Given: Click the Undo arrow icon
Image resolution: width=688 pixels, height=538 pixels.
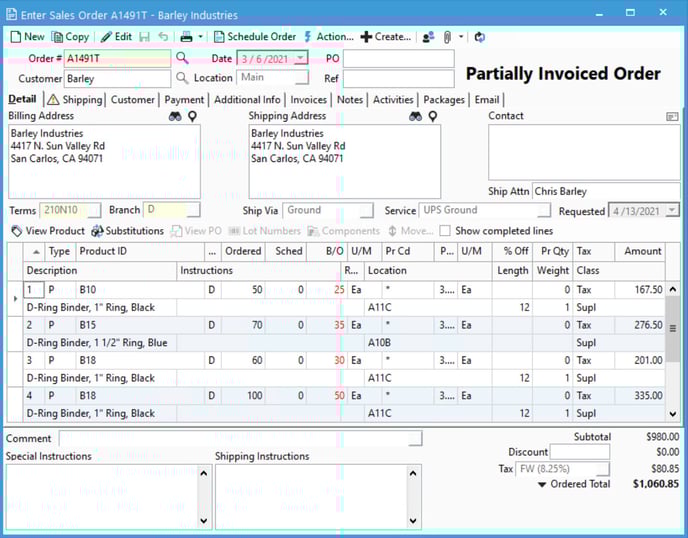Looking at the screenshot, I should pos(163,37).
